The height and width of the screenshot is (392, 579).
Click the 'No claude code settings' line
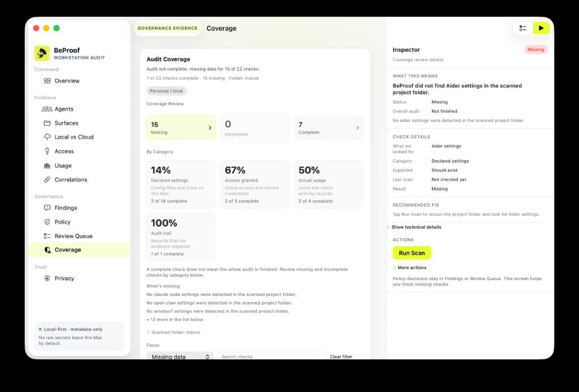[222, 294]
